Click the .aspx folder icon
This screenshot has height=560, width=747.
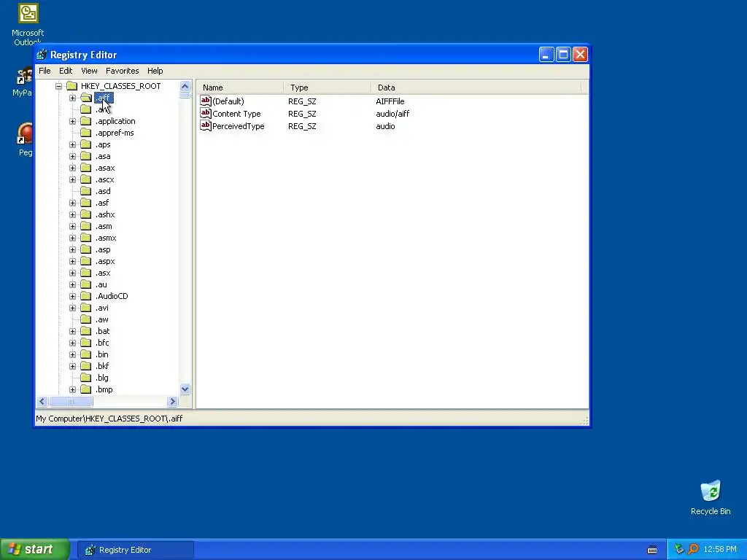click(86, 261)
